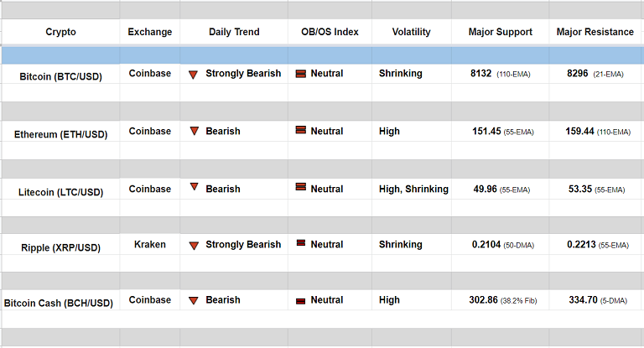Select Bitcoin's major support value 8132
This screenshot has height=348, width=644.
click(x=481, y=74)
